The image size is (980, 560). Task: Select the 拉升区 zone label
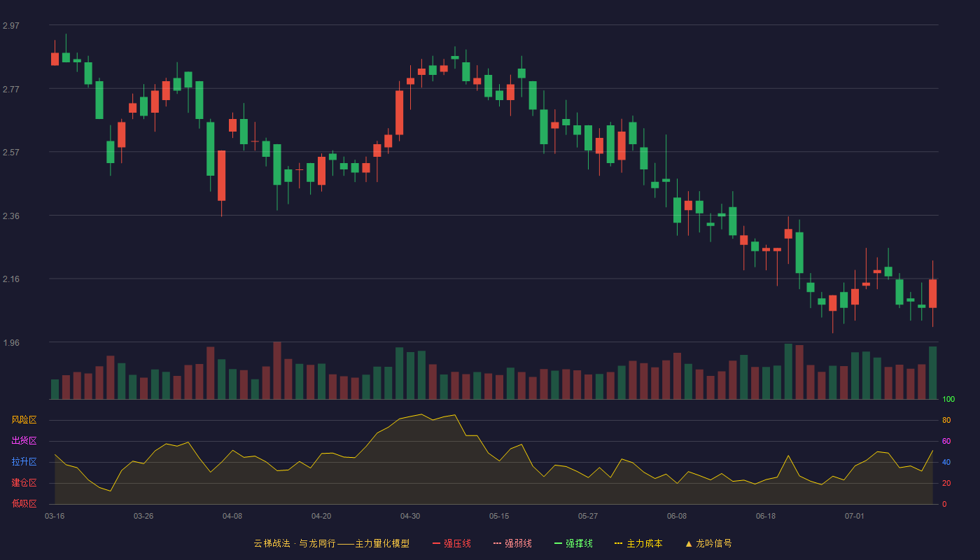24,462
